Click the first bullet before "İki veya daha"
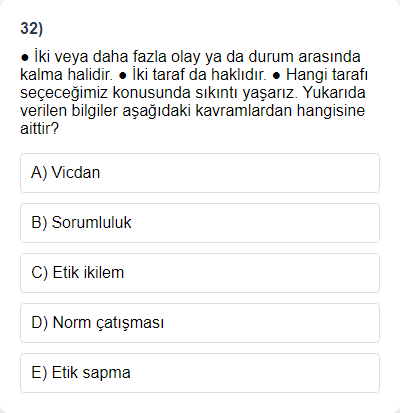This screenshot has height=413, width=400. 25,57
